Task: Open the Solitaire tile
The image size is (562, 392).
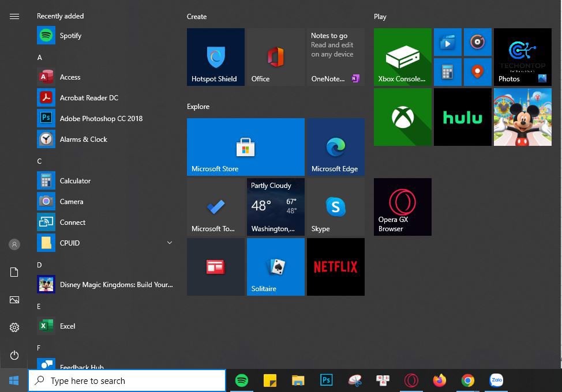Action: (276, 267)
